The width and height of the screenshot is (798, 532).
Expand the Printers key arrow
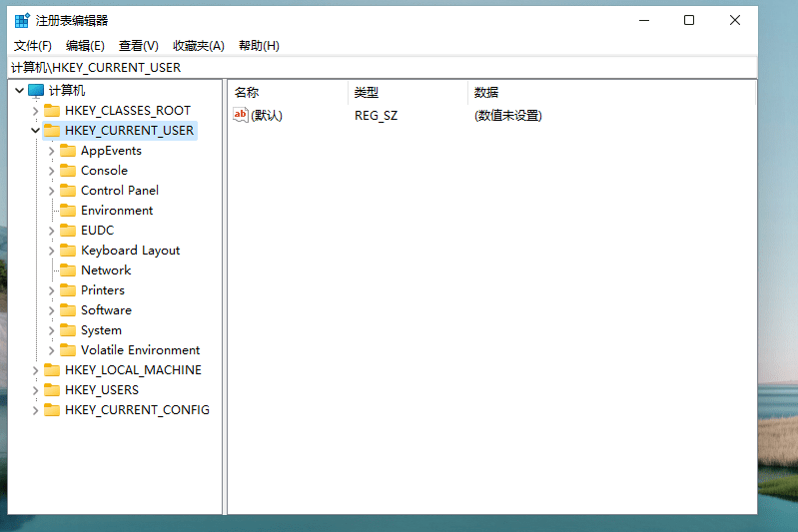point(51,290)
